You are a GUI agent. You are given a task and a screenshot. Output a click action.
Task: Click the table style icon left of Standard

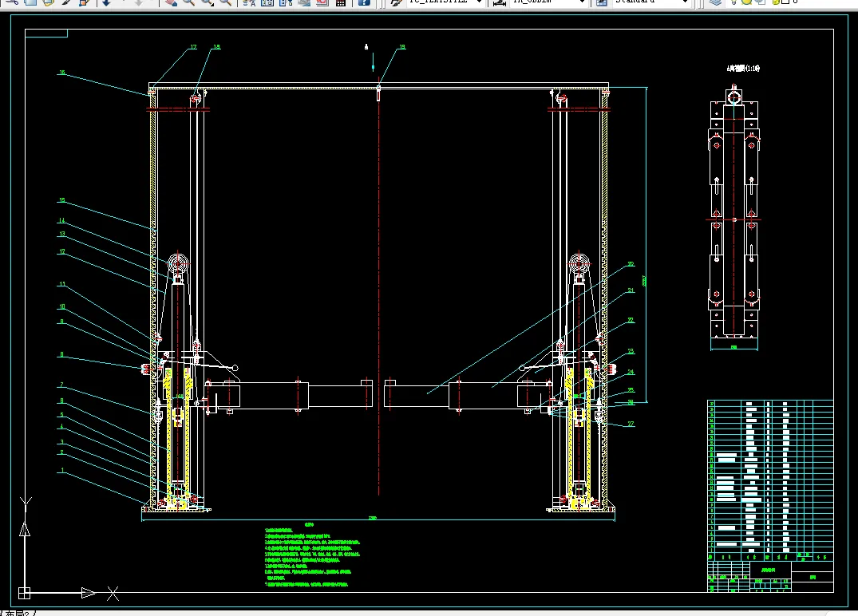pyautogui.click(x=601, y=2)
